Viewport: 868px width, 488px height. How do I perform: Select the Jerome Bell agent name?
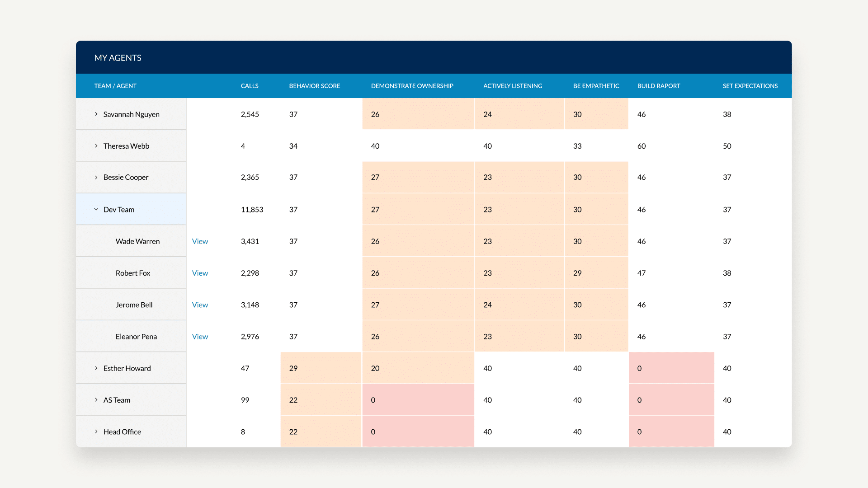[x=134, y=305]
